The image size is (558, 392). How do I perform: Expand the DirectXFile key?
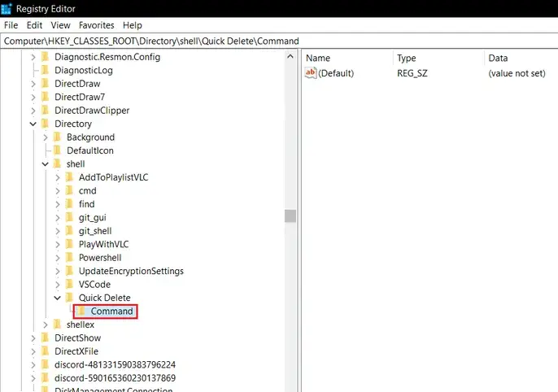pos(33,352)
